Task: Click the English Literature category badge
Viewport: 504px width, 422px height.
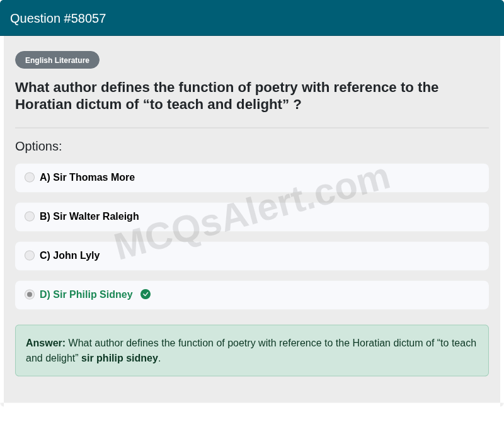Action: click(x=57, y=60)
